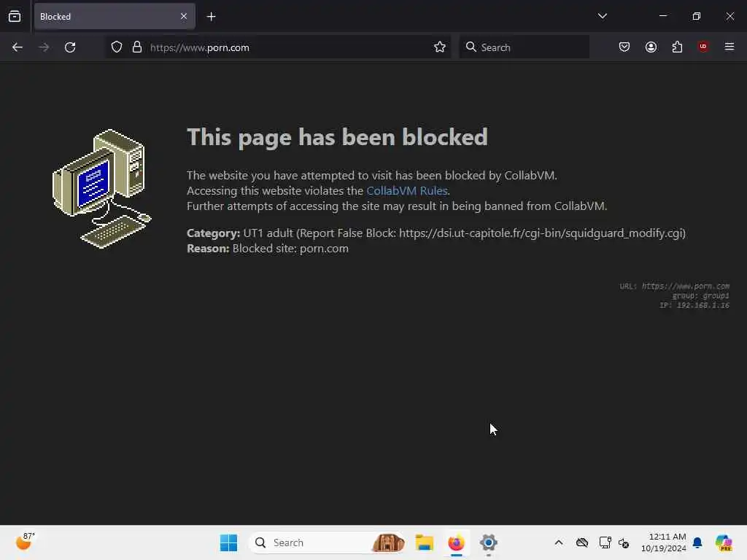Open a new tab with plus button
The image size is (747, 560).
pos(211,17)
